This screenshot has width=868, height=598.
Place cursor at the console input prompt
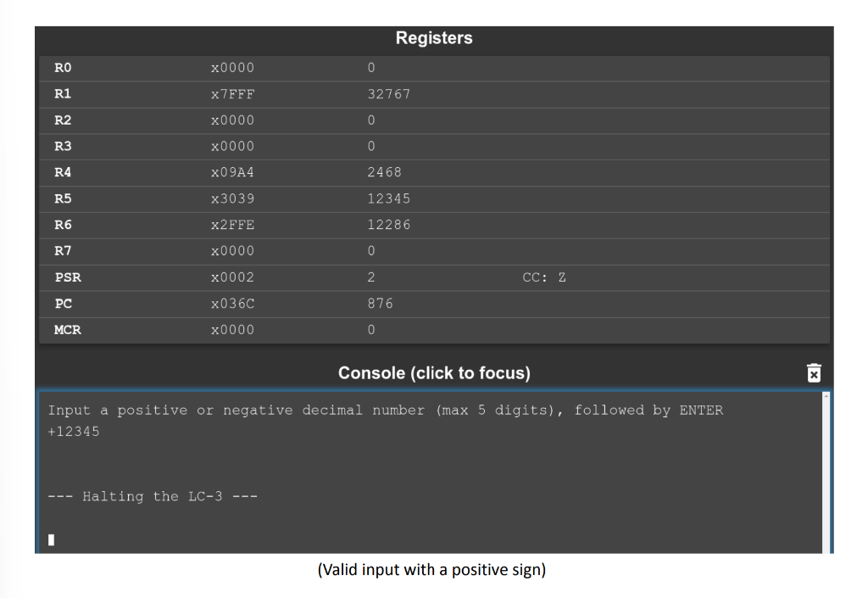(x=53, y=538)
